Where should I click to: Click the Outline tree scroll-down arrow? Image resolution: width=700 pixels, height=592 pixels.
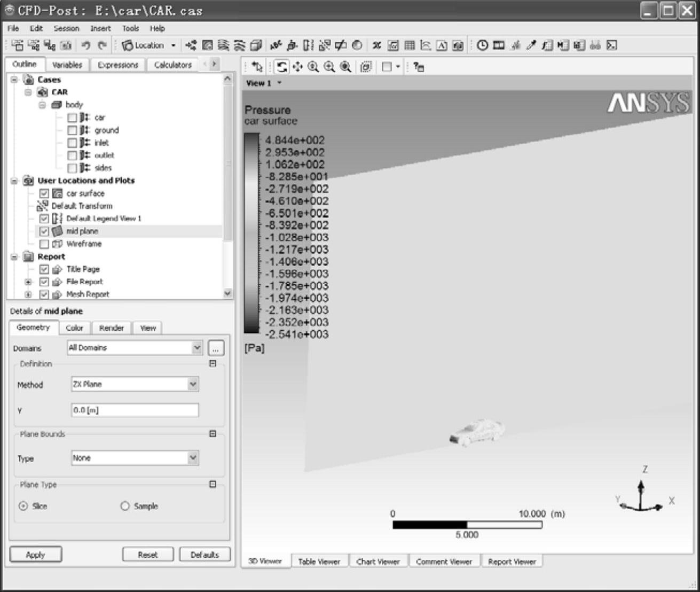point(228,293)
